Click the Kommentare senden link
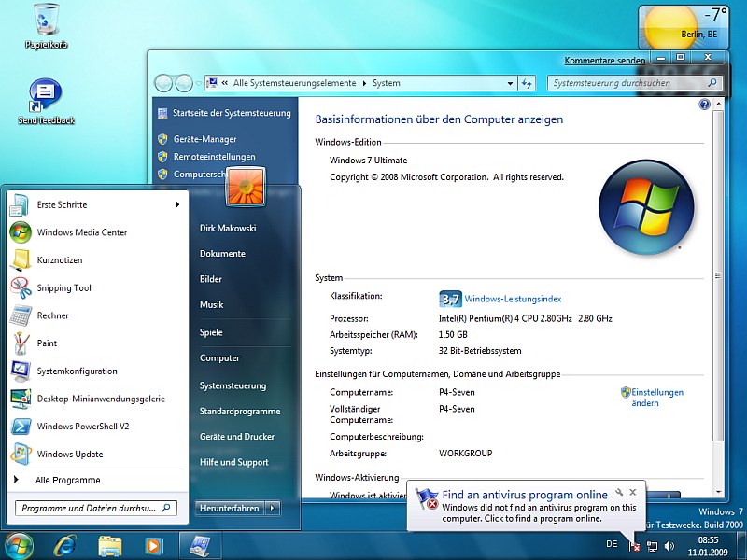 point(605,61)
